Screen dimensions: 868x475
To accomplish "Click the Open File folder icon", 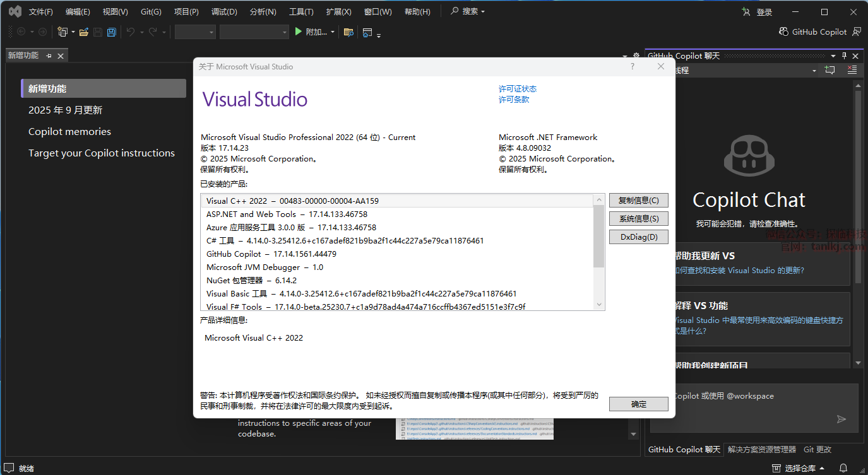I will click(83, 32).
